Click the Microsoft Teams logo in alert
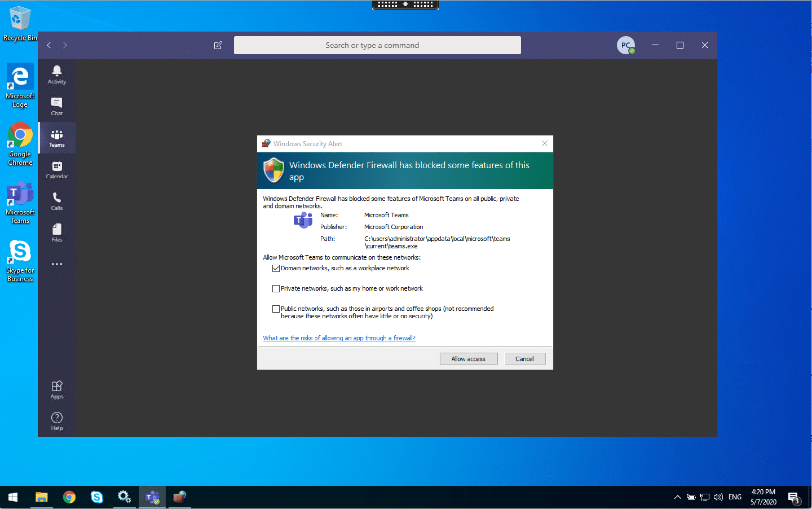The image size is (812, 509). [x=303, y=220]
